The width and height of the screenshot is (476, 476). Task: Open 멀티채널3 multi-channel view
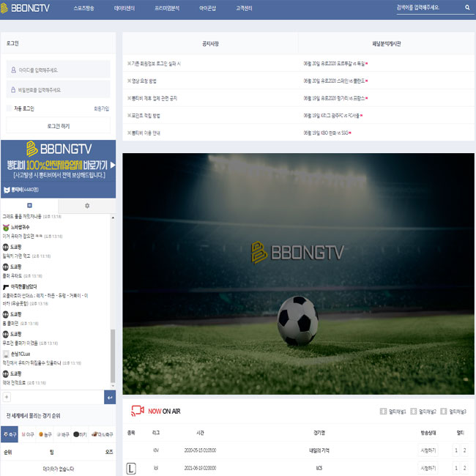[x=453, y=412]
